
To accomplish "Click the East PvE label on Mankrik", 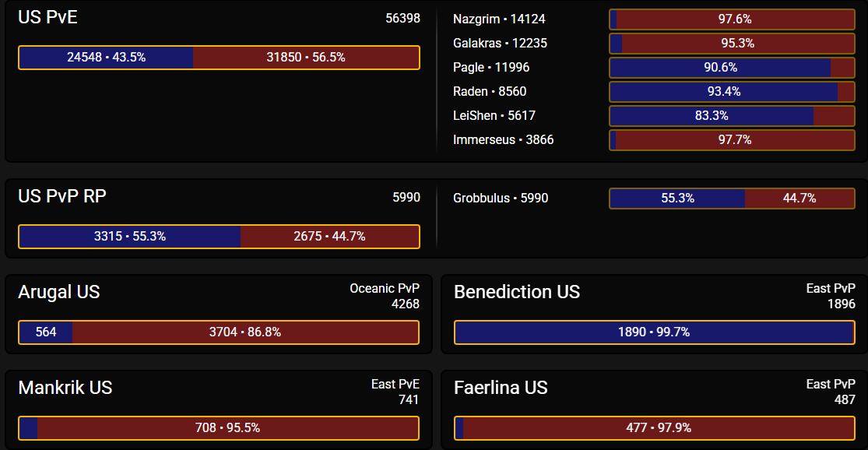I will pyautogui.click(x=395, y=384).
